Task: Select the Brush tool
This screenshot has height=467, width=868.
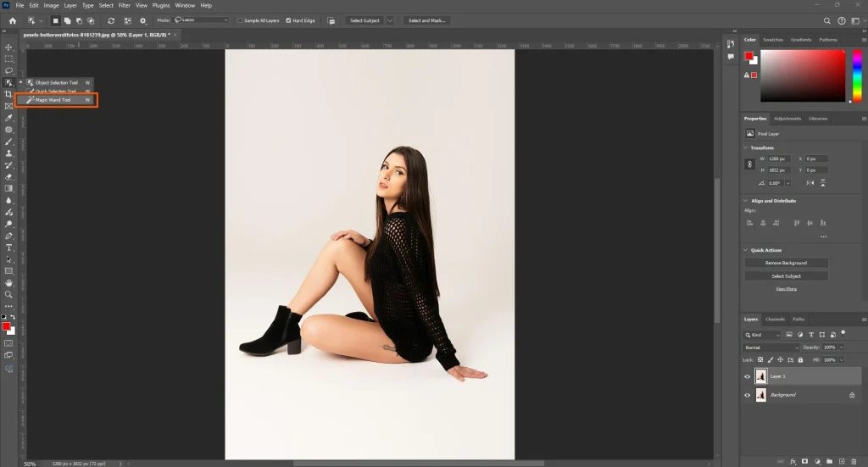Action: (x=8, y=142)
